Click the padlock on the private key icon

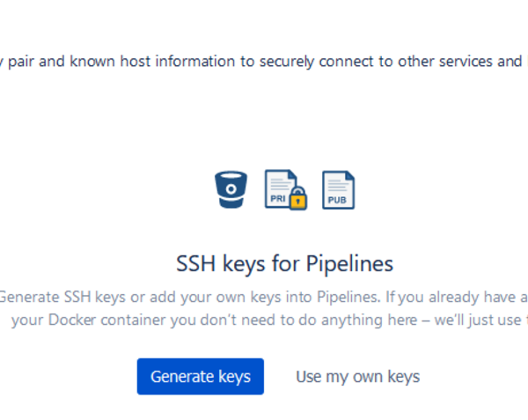coord(298,199)
